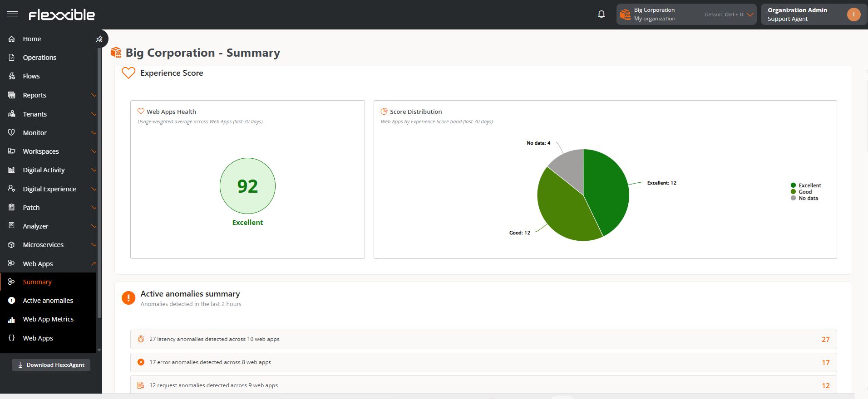Click the Download FlexxAgent button
Image resolution: width=868 pixels, height=399 pixels.
[x=51, y=365]
